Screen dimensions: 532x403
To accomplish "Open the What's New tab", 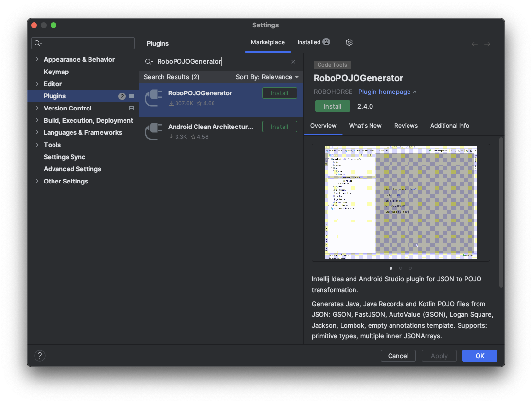I will click(365, 126).
